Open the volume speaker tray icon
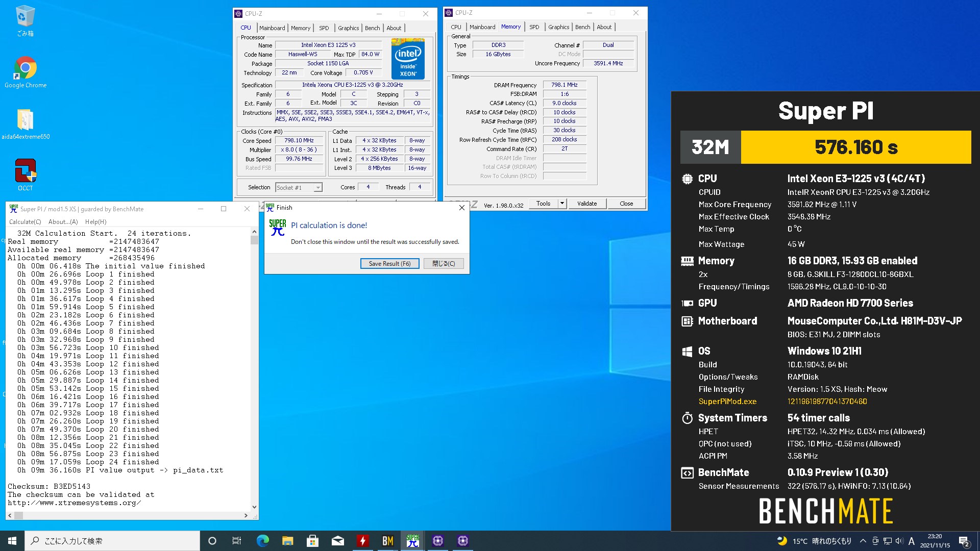Viewport: 980px width, 551px height. pos(899,541)
